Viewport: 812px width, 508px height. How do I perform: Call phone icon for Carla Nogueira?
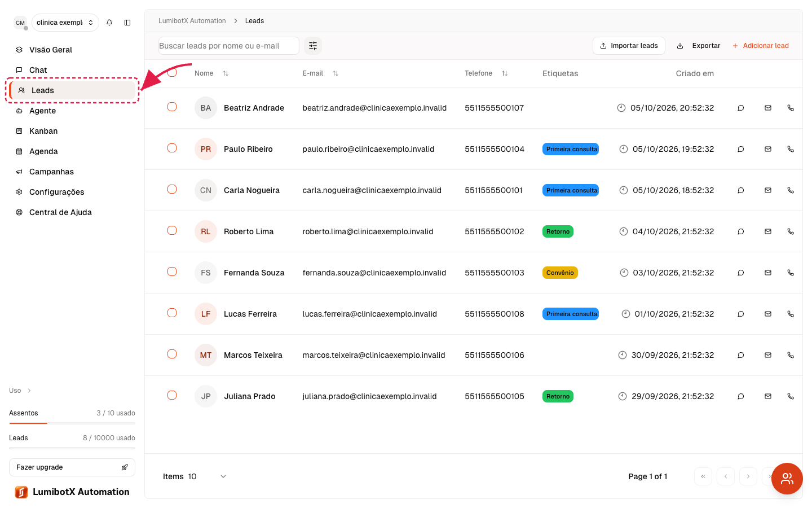click(x=791, y=190)
